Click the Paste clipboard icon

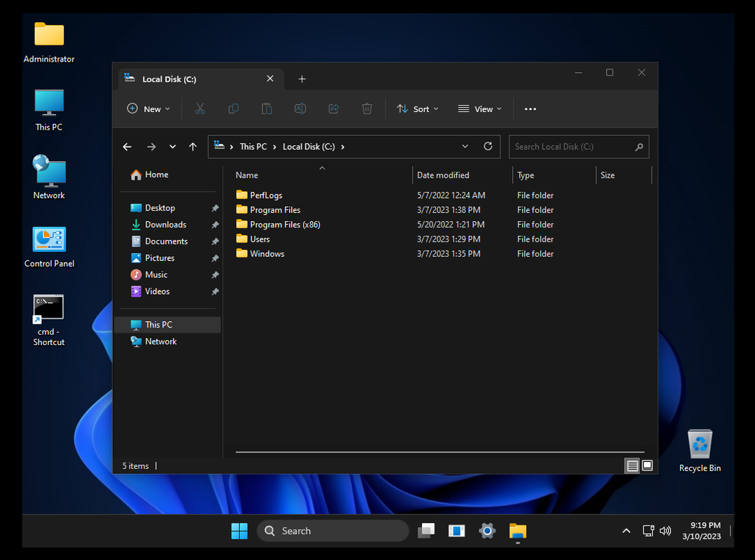click(267, 108)
